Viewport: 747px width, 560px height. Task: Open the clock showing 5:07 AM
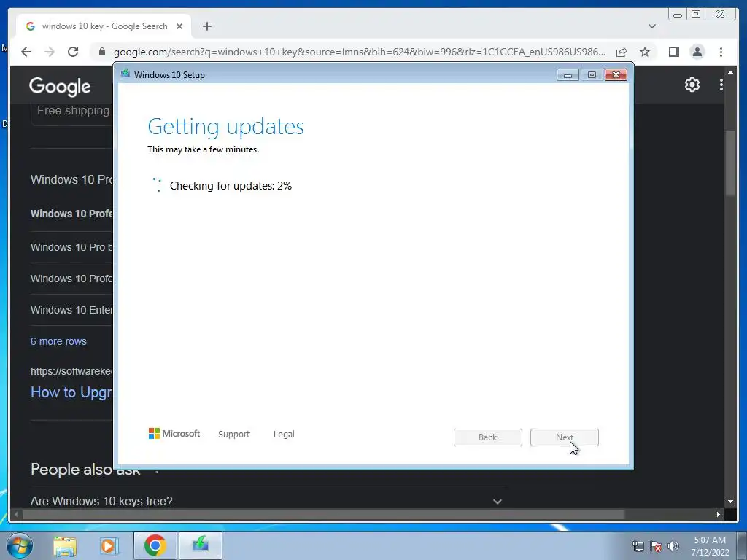(x=710, y=546)
